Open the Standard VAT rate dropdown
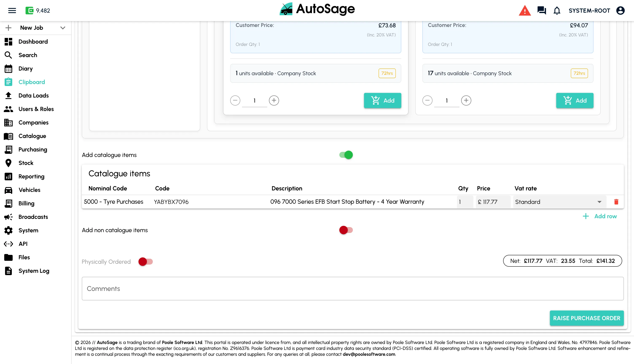 point(559,202)
